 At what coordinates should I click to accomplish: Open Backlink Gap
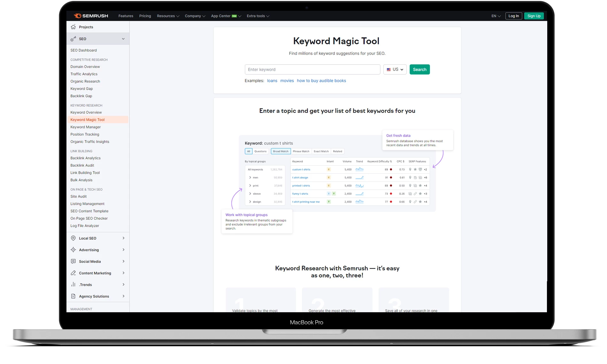(81, 96)
